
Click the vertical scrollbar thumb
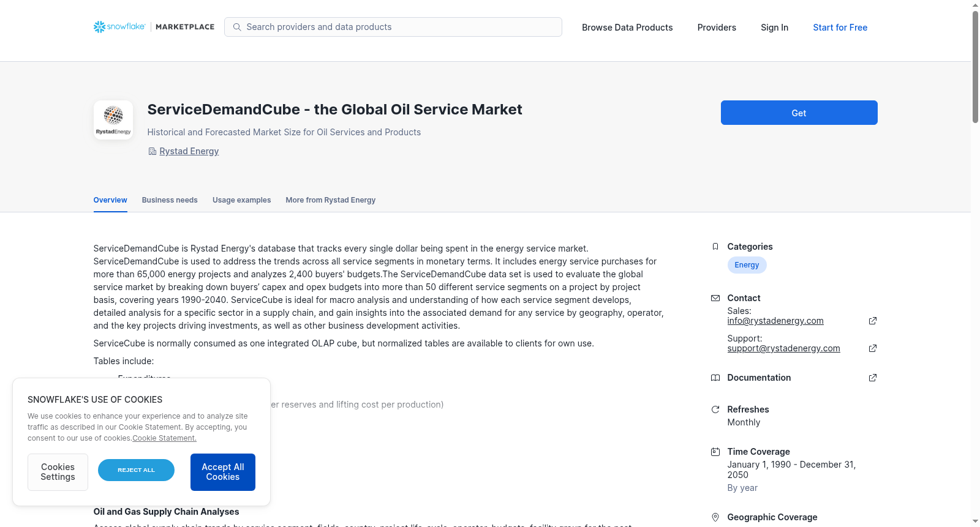point(975,67)
